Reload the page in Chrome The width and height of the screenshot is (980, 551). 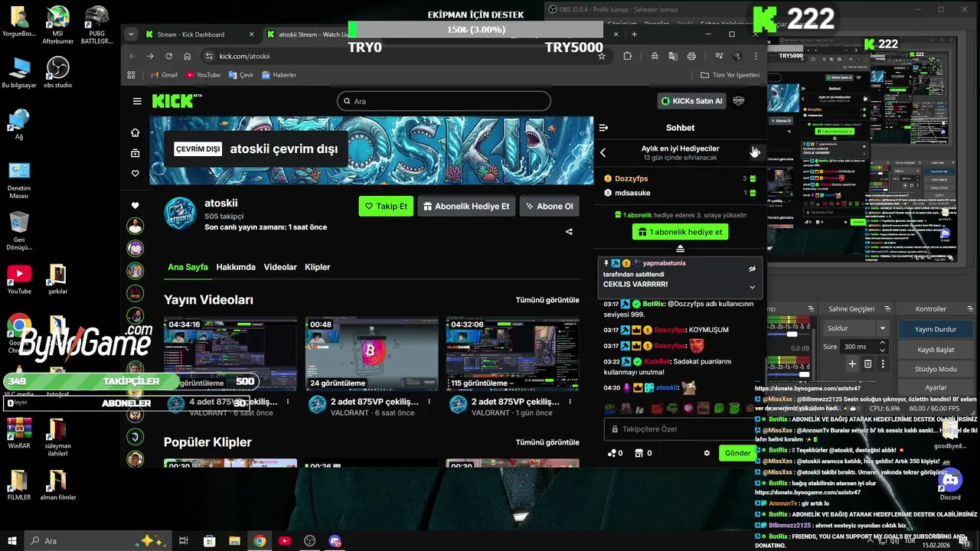click(x=168, y=56)
